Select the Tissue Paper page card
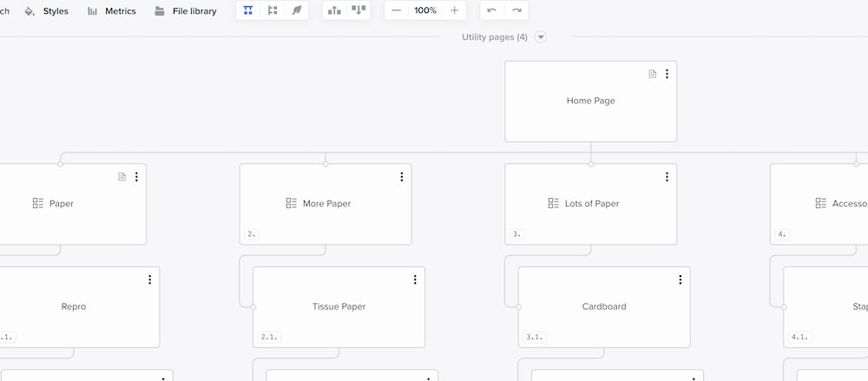The width and height of the screenshot is (868, 381). (339, 307)
